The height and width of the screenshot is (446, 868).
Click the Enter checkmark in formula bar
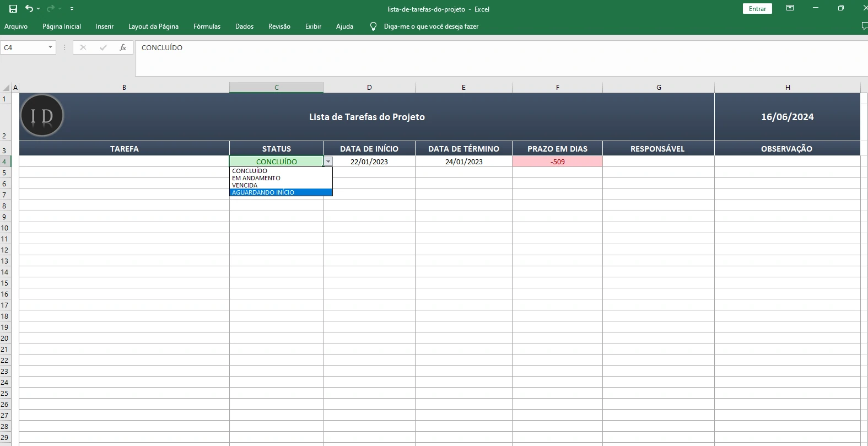pyautogui.click(x=103, y=48)
